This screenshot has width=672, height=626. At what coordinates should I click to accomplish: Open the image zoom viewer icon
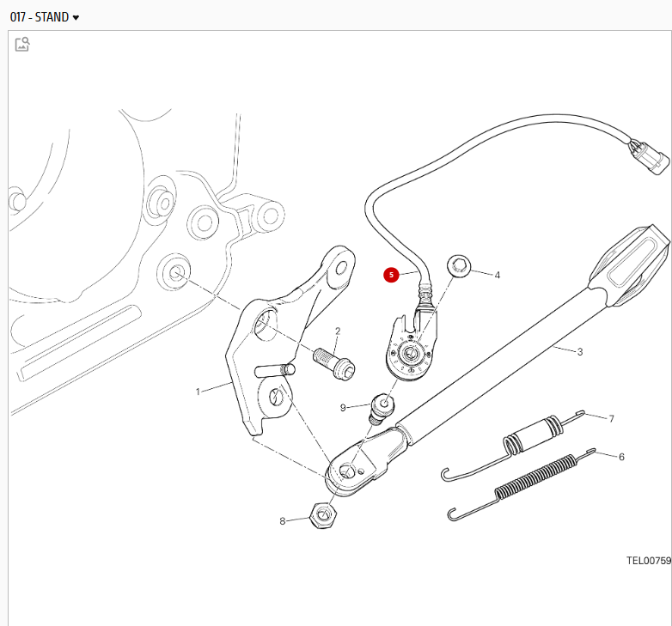[x=22, y=45]
